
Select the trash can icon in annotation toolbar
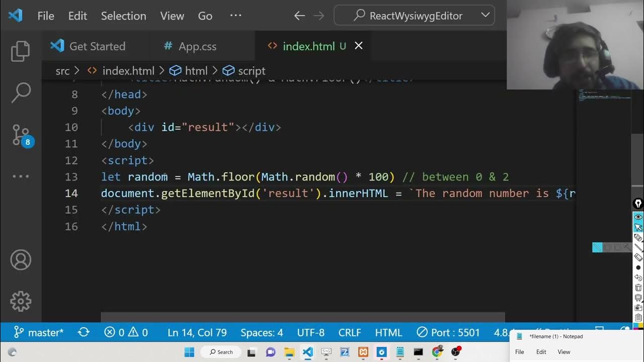(638, 288)
